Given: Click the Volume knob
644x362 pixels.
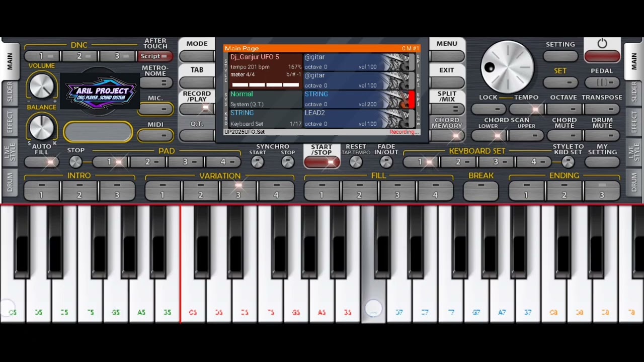Looking at the screenshot, I should click(x=41, y=86).
